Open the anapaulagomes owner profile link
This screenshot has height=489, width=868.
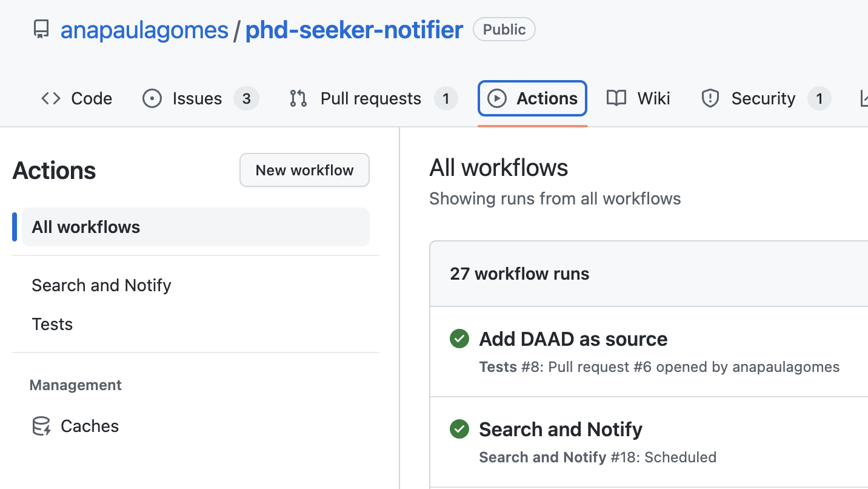pos(144,30)
